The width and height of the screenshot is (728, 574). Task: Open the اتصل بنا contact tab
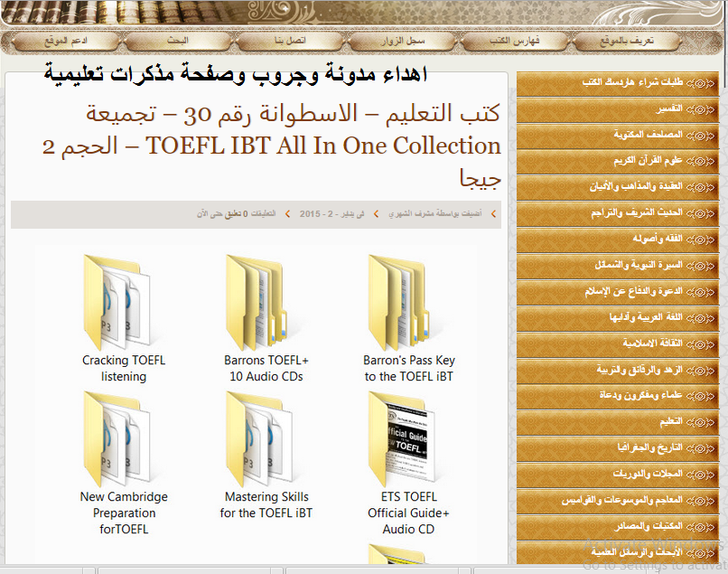pyautogui.click(x=290, y=41)
